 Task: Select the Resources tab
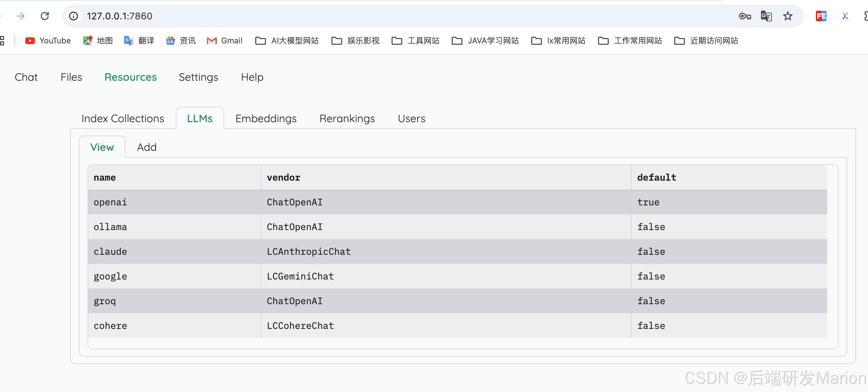tap(130, 77)
